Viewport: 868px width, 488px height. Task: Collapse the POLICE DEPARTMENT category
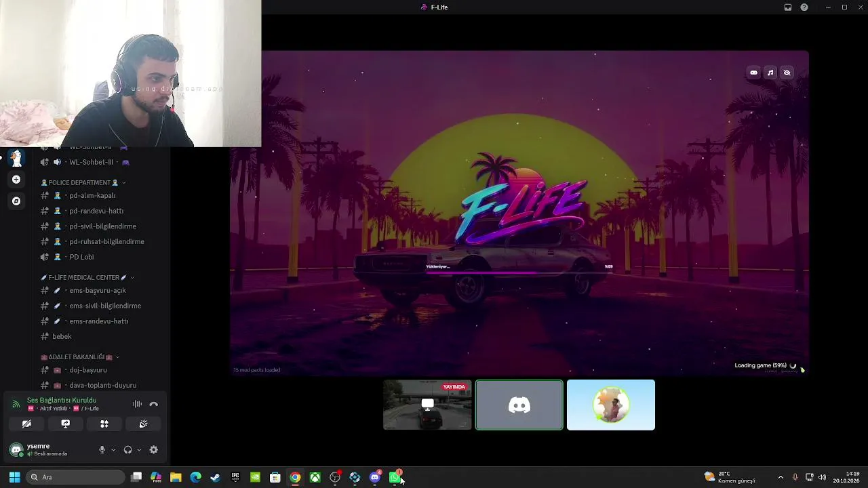[x=83, y=182]
